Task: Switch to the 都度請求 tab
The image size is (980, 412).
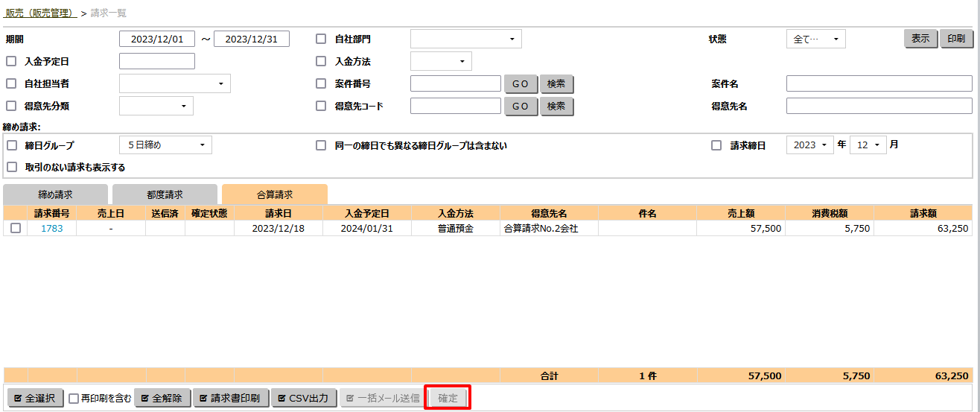Action: (165, 194)
